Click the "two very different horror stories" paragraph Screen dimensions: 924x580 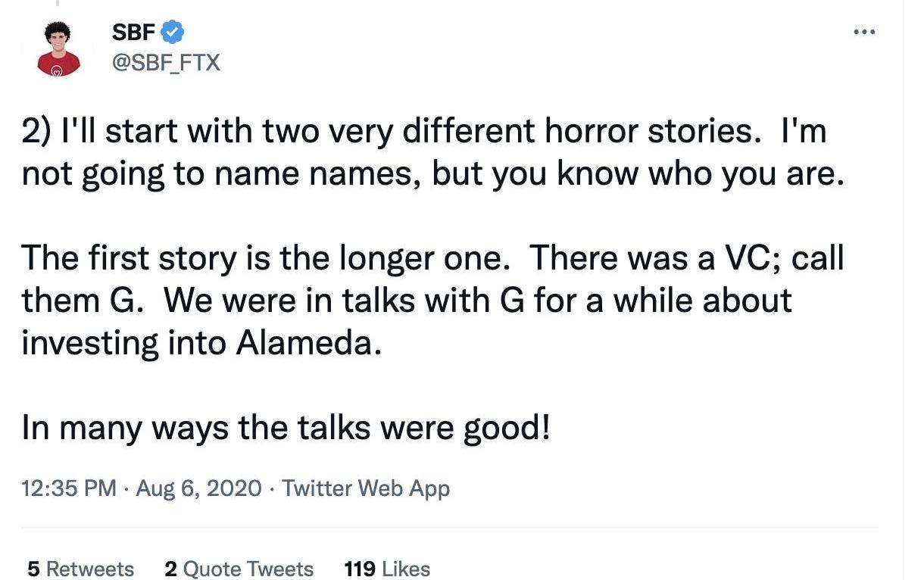[x=424, y=154]
